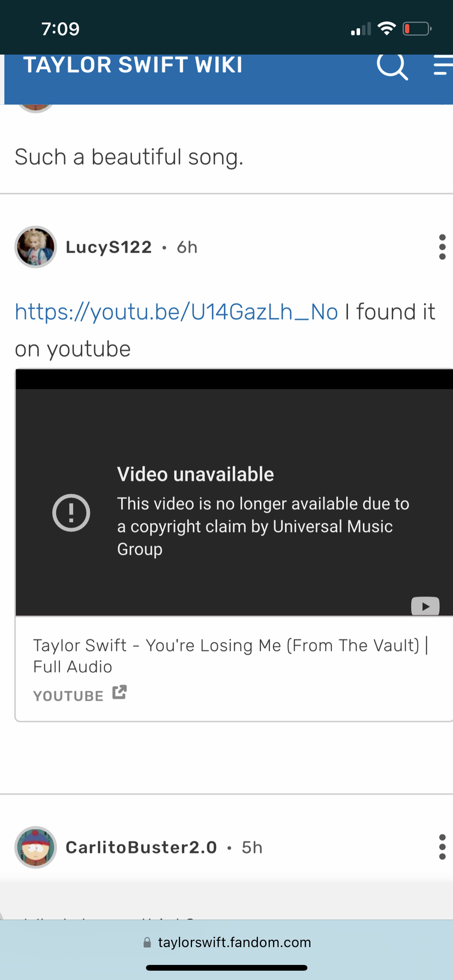
Task: Tap the Taylor Swift Wiki title
Action: point(133,65)
